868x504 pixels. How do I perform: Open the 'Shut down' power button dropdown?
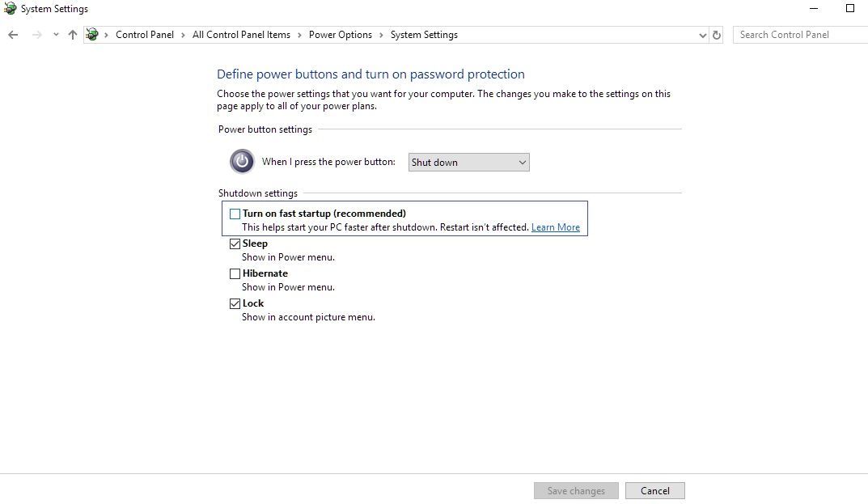coord(469,163)
